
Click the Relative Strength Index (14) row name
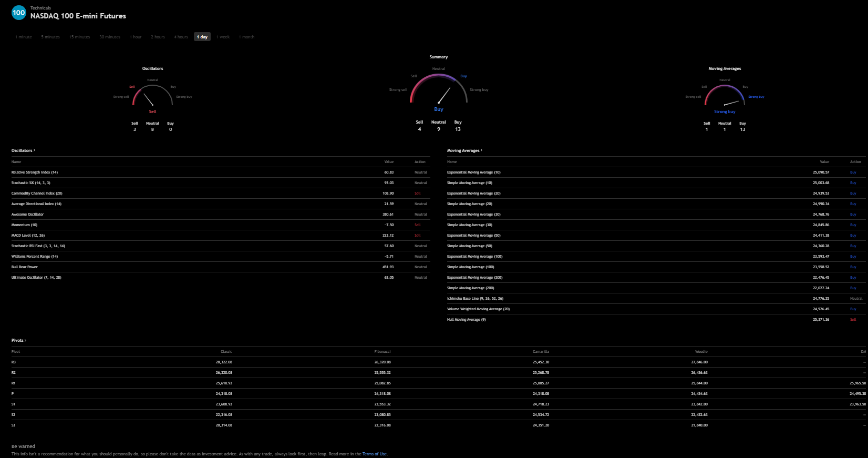pos(35,172)
